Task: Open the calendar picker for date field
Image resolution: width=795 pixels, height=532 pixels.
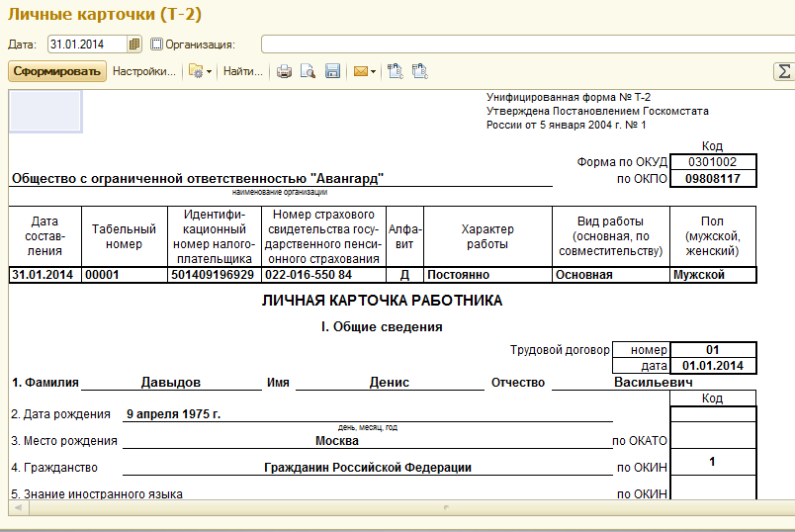Action: coord(135,44)
